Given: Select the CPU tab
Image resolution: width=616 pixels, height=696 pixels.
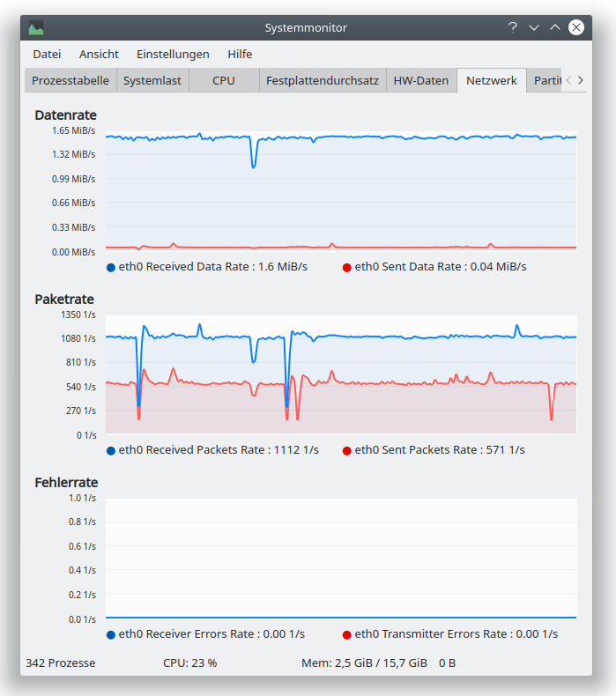Looking at the screenshot, I should coord(224,80).
